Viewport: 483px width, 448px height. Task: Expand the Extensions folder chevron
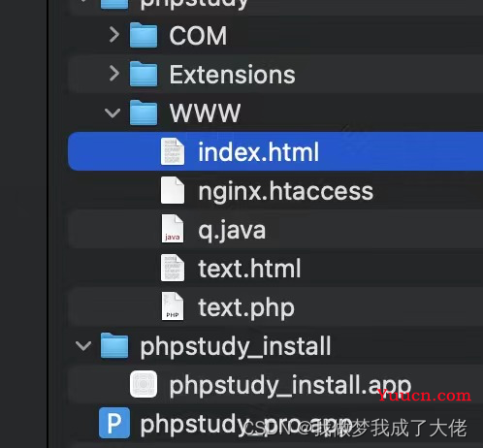pyautogui.click(x=114, y=74)
